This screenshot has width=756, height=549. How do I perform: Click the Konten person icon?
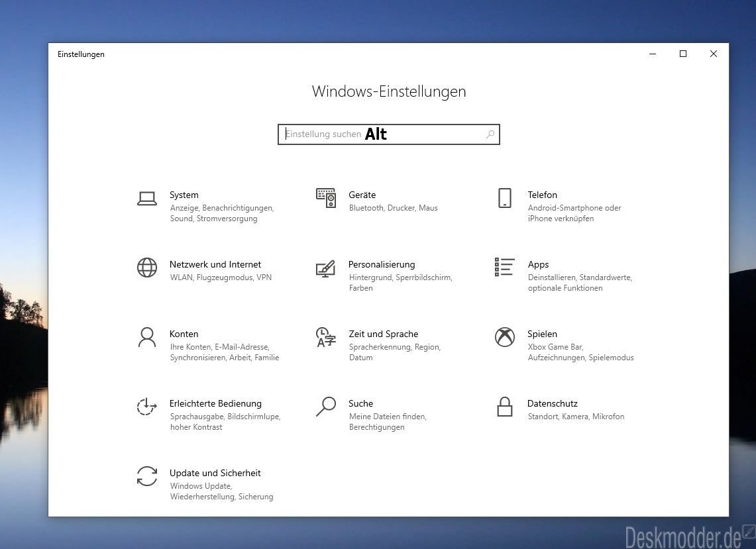click(147, 337)
